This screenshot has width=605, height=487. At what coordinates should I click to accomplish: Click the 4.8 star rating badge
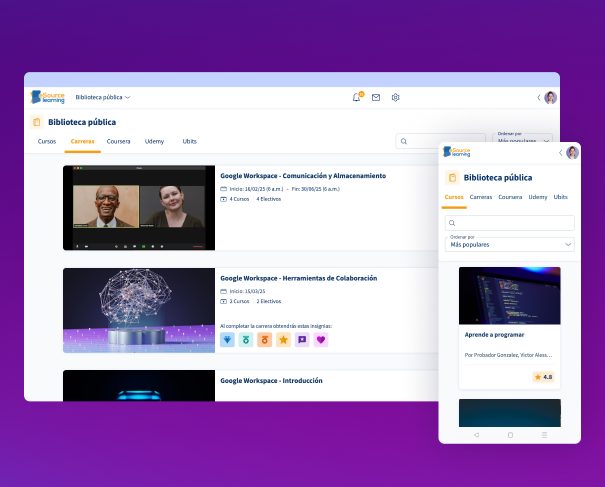pos(544,377)
